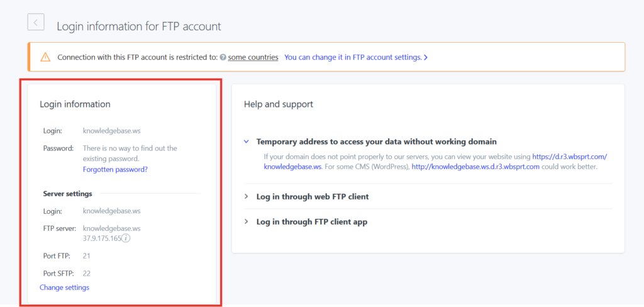644x307 pixels.
Task: Select the Log in through FTP client app heading
Action: 312,221
